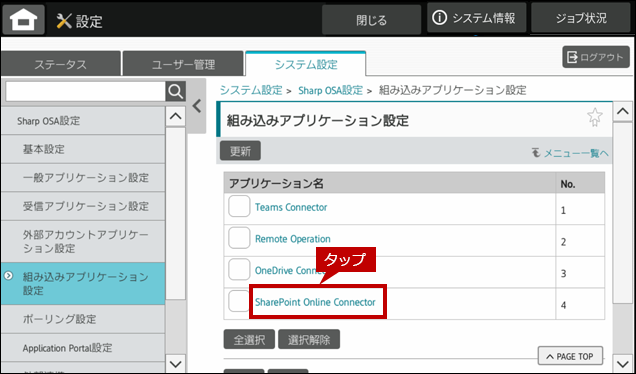Click システム設定 in the breadcrumb

(251, 90)
